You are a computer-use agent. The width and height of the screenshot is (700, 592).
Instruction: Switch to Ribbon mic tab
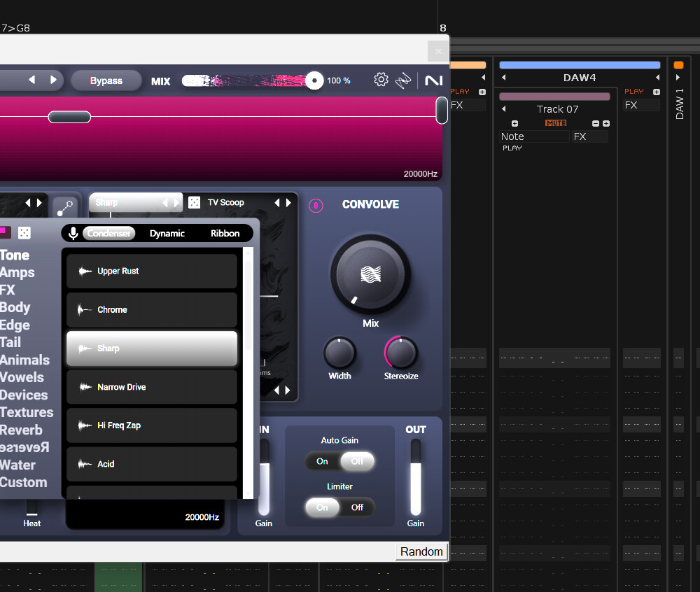click(x=225, y=233)
